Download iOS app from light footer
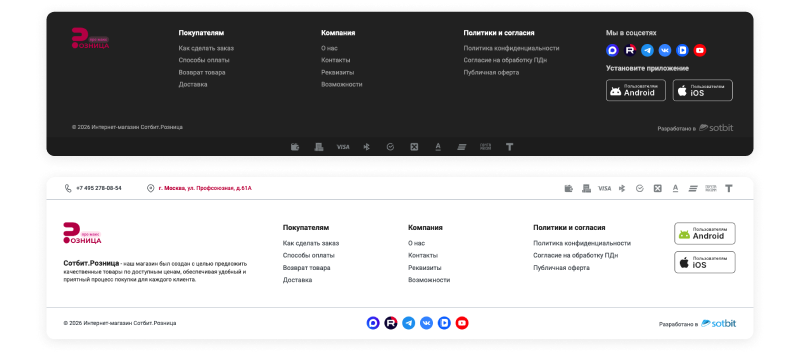The height and width of the screenshot is (360, 800). (705, 262)
